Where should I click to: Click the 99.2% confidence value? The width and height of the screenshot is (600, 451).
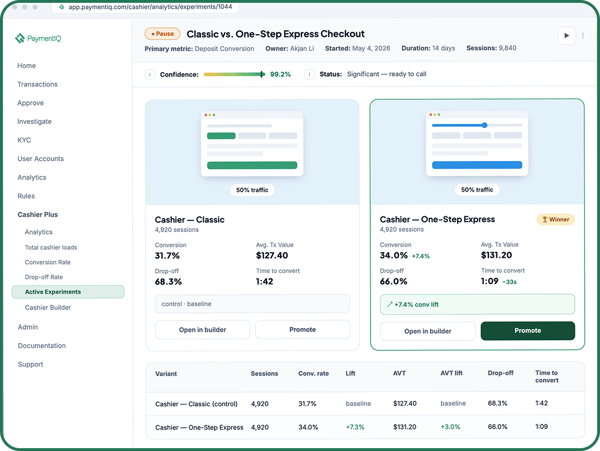click(x=280, y=74)
